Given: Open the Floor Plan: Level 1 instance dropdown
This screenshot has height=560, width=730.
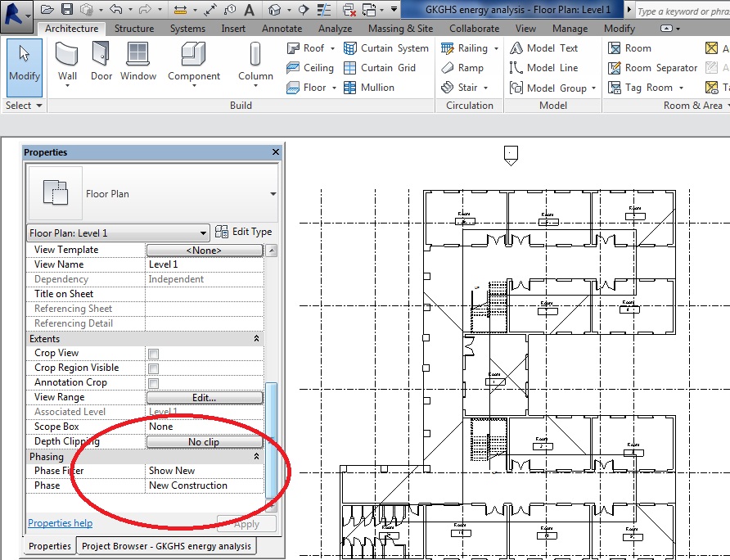Looking at the screenshot, I should click(118, 233).
